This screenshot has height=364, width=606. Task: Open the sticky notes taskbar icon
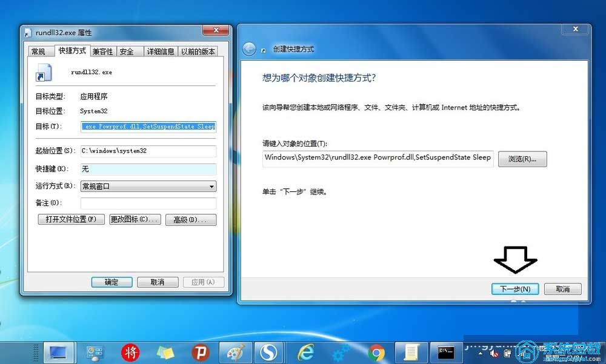(x=165, y=352)
